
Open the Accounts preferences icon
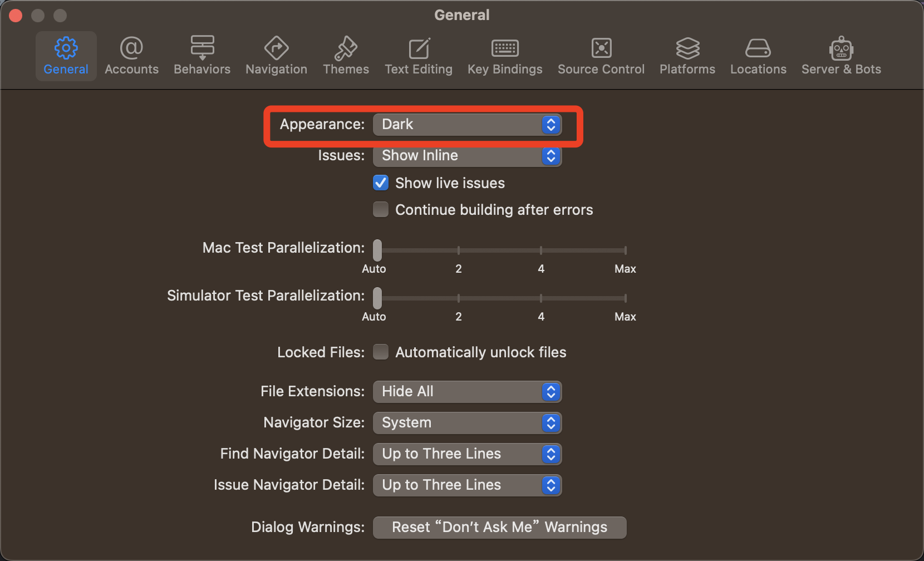click(x=131, y=49)
